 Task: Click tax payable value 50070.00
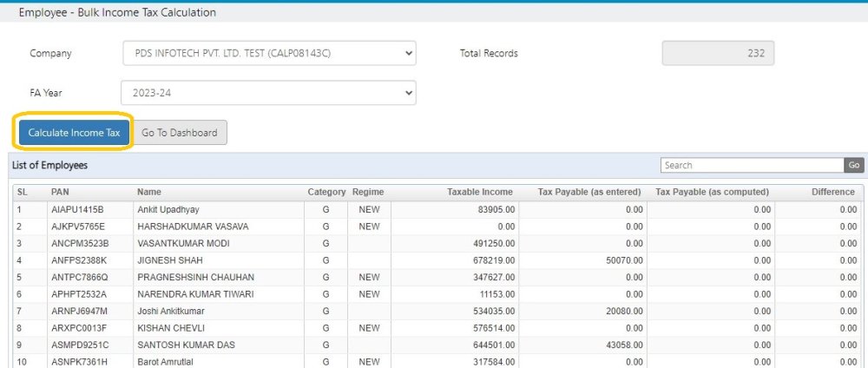click(x=624, y=260)
